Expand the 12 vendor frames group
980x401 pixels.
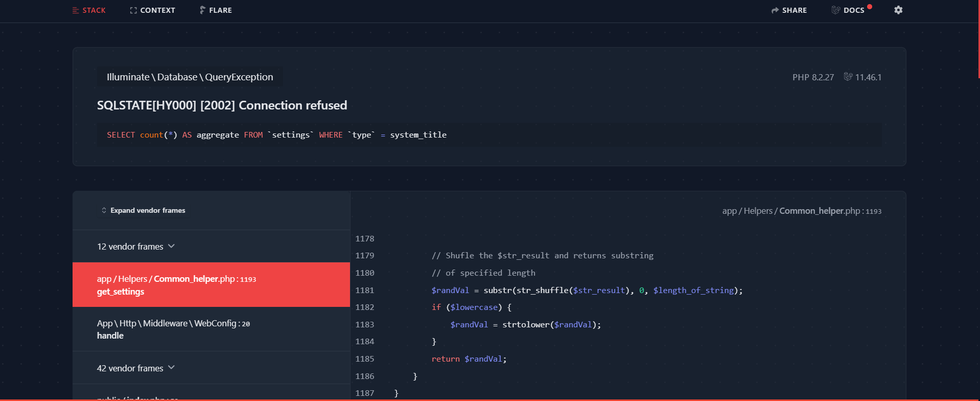pos(136,247)
